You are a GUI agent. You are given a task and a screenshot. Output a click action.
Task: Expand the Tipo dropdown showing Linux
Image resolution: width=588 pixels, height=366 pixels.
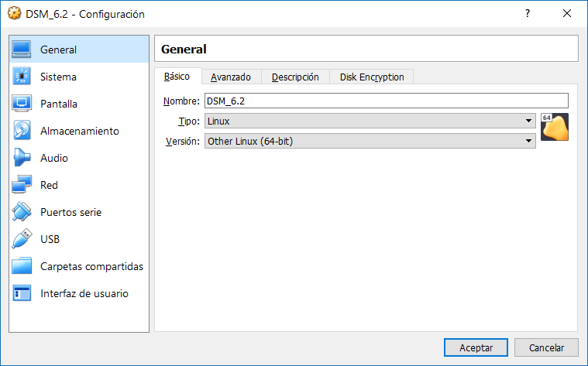point(370,121)
